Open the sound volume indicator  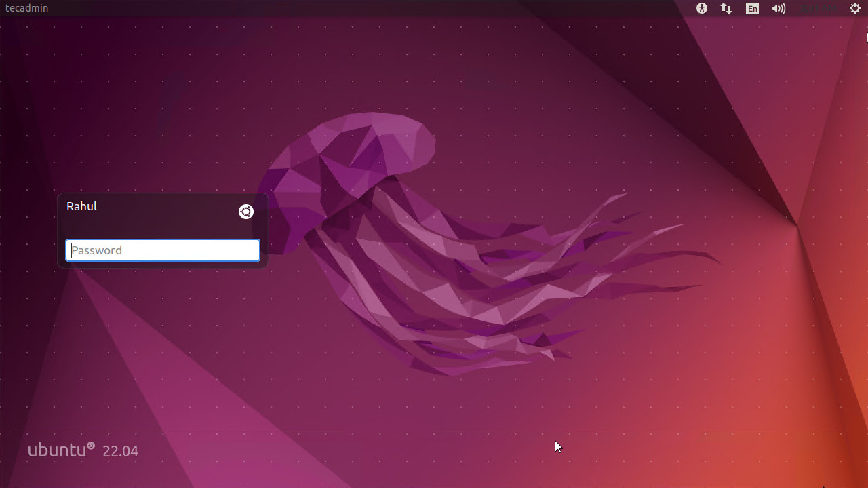778,8
